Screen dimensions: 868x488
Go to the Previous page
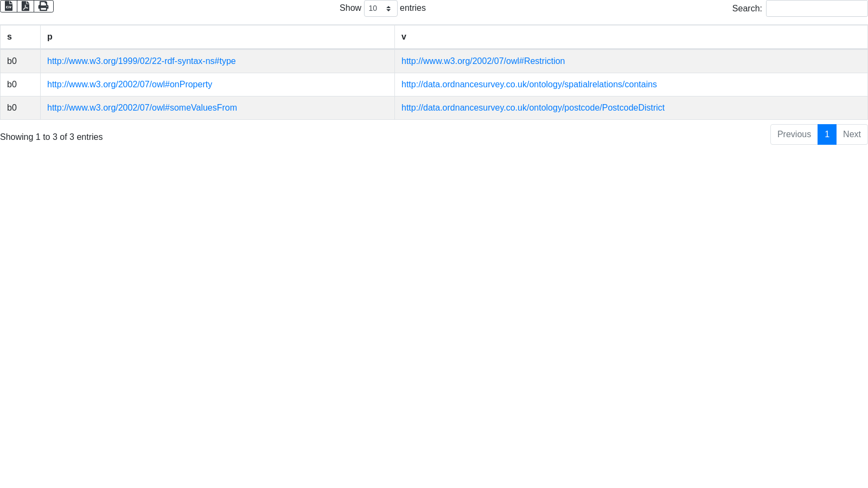(x=794, y=134)
